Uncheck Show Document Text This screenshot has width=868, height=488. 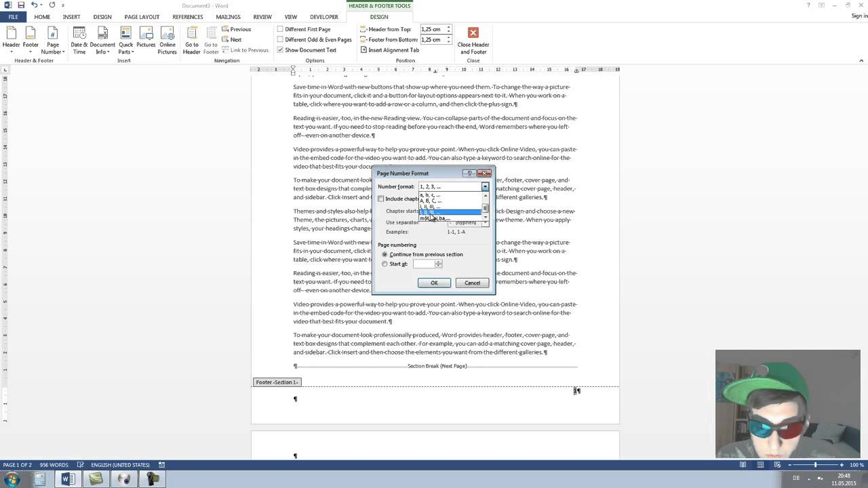click(280, 49)
